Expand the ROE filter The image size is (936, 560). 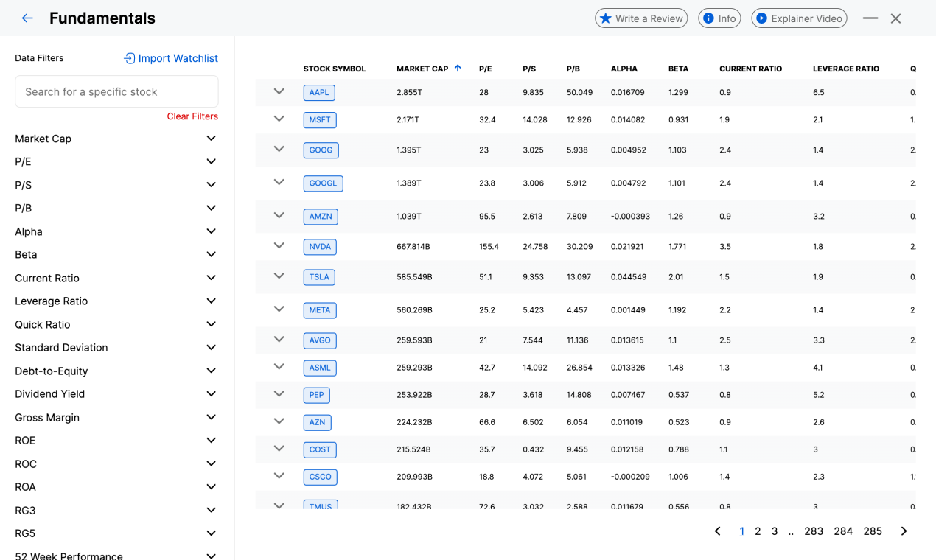pyautogui.click(x=116, y=440)
